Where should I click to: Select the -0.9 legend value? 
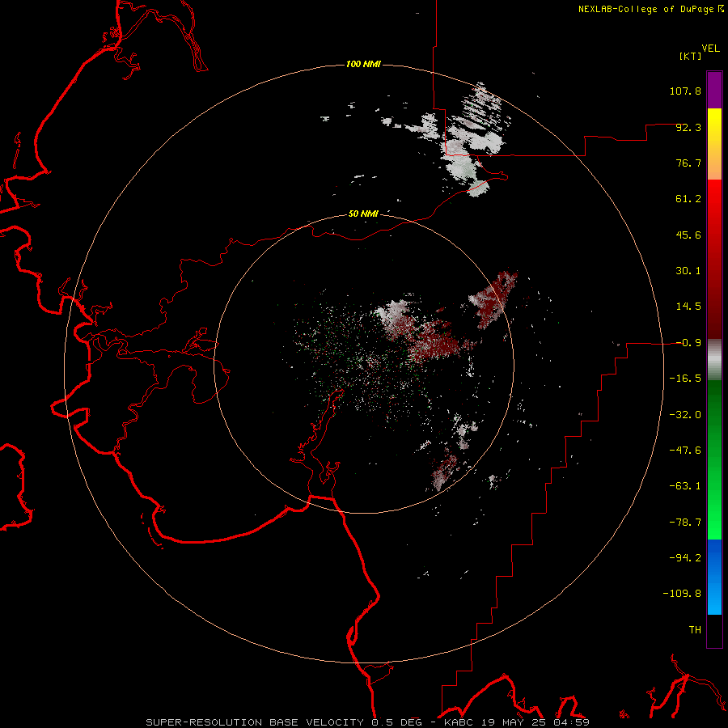[688, 343]
